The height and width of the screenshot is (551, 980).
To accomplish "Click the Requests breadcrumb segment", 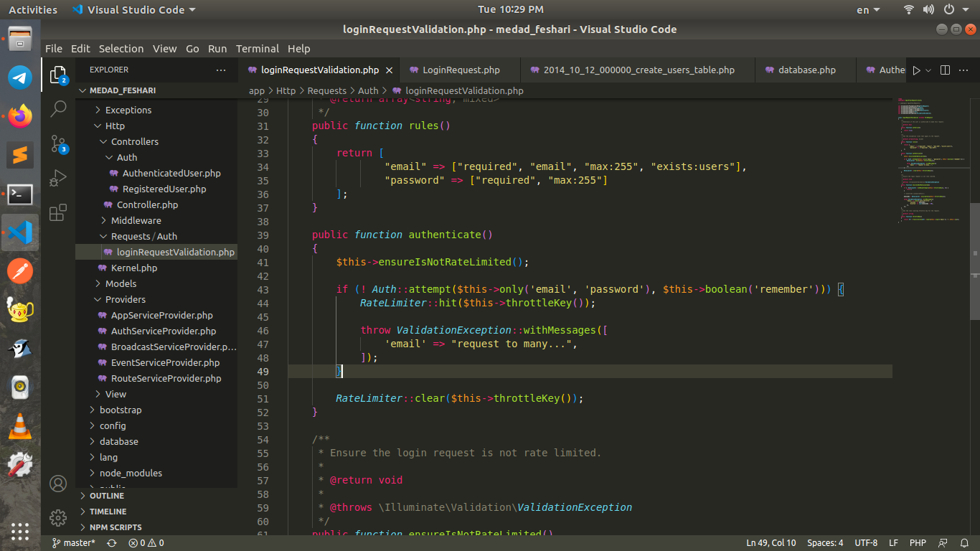I will click(326, 90).
